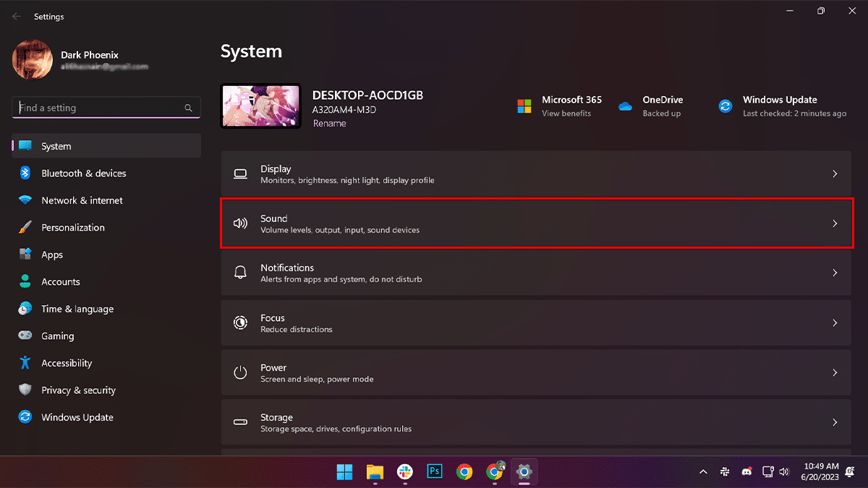
Task: Expand the hidden icons tray chevron
Action: point(702,472)
